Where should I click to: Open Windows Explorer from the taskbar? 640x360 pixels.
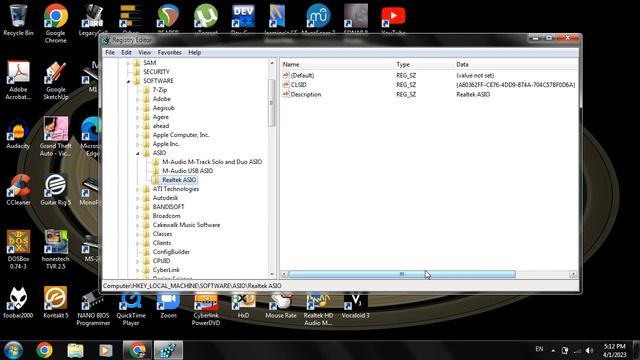[x=76, y=350]
